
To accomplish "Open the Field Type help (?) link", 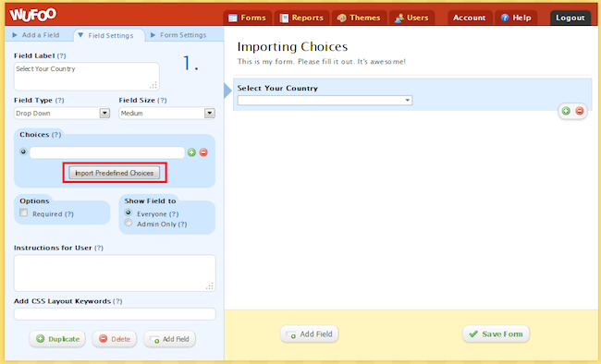I will (x=59, y=101).
